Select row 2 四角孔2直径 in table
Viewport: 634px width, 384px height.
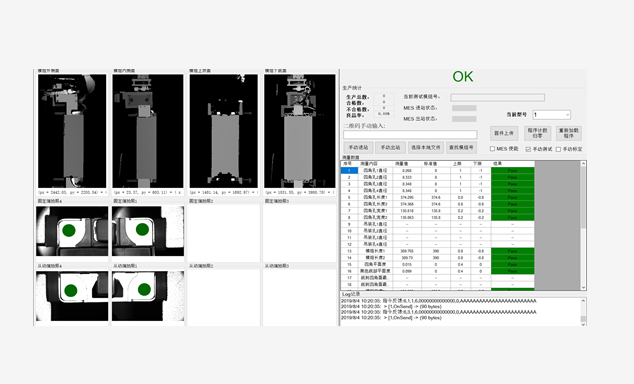(x=437, y=177)
